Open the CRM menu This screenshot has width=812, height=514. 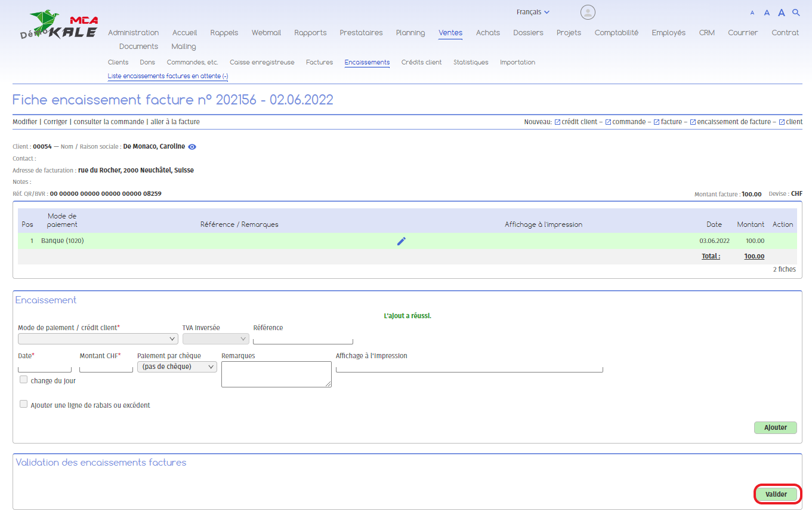coord(707,33)
